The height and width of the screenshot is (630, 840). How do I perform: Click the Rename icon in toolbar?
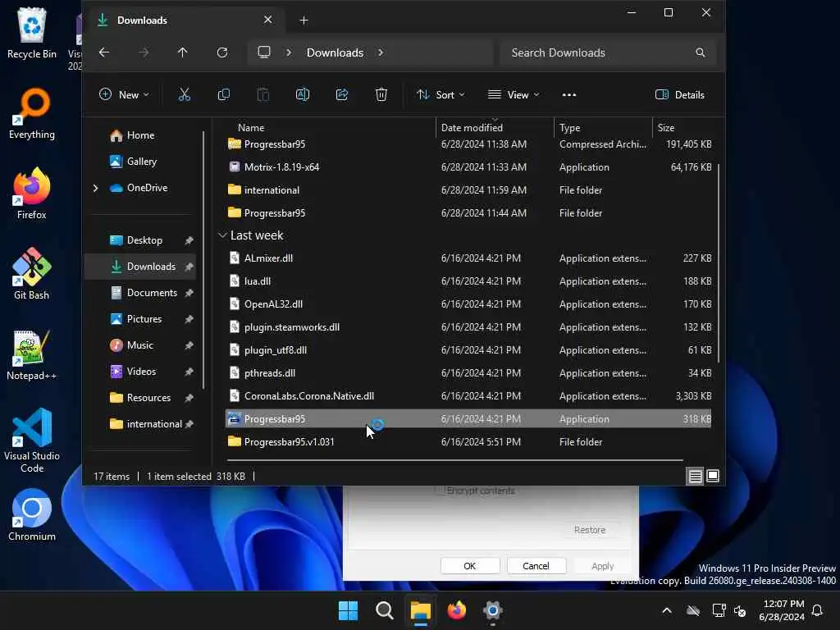click(x=303, y=95)
